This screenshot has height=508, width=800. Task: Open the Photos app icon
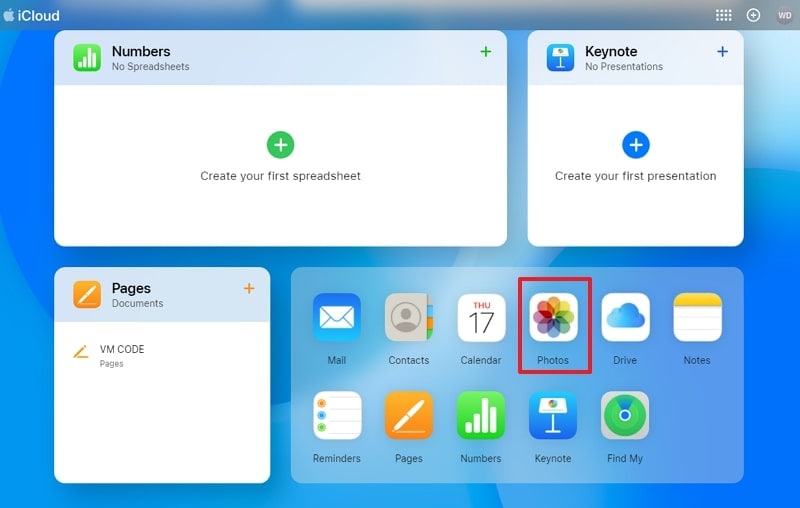coord(553,317)
